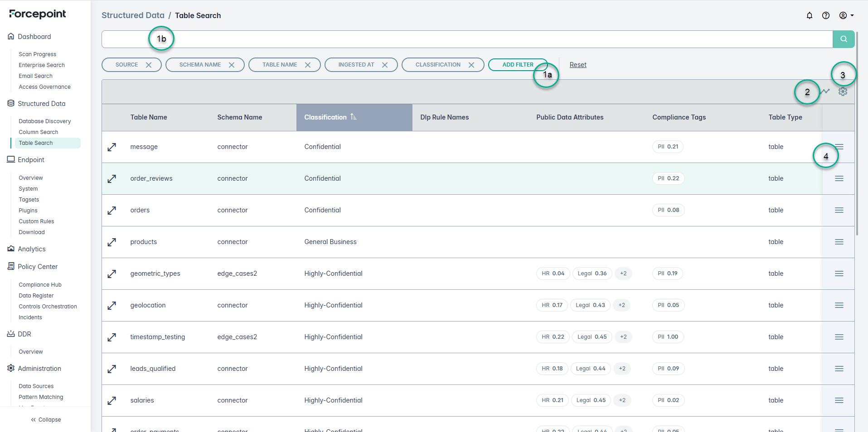
Task: Open the notifications bell
Action: (809, 15)
